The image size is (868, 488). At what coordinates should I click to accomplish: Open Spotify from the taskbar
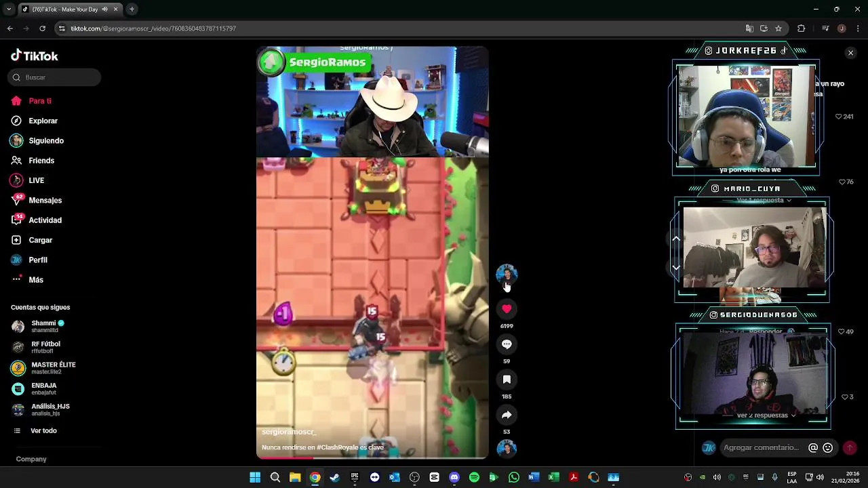tap(474, 477)
